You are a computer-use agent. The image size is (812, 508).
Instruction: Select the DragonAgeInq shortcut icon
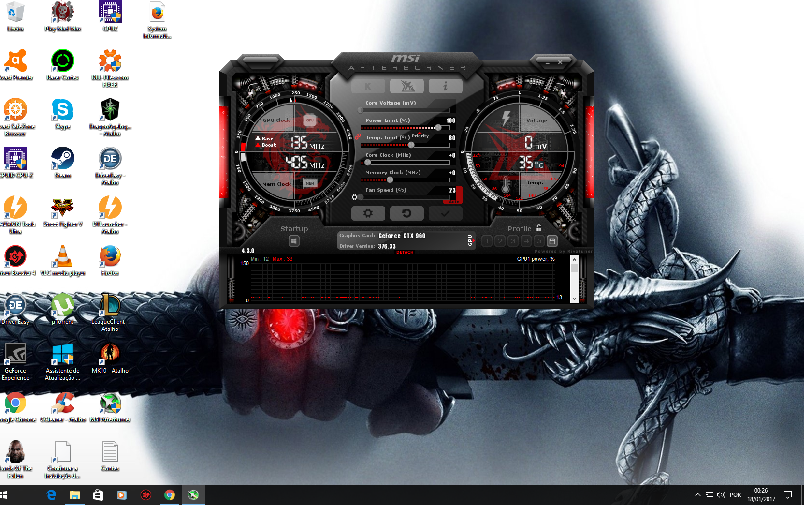click(x=110, y=117)
